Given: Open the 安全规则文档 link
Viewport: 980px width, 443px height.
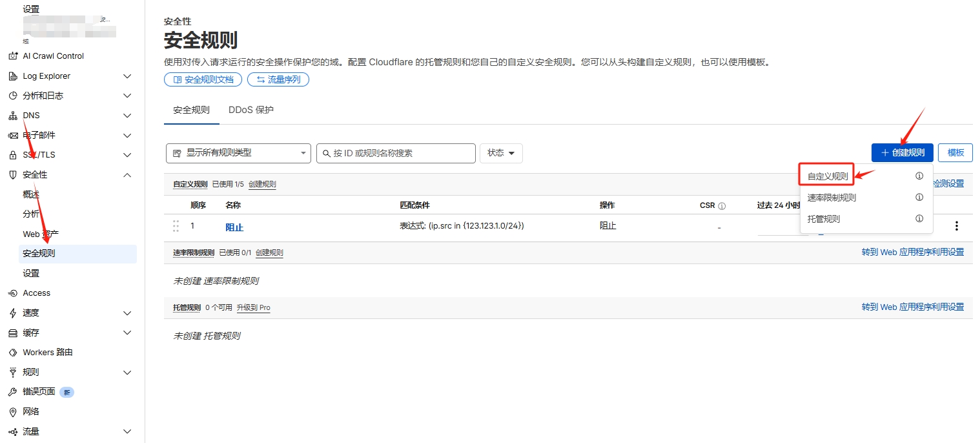Looking at the screenshot, I should (x=203, y=79).
